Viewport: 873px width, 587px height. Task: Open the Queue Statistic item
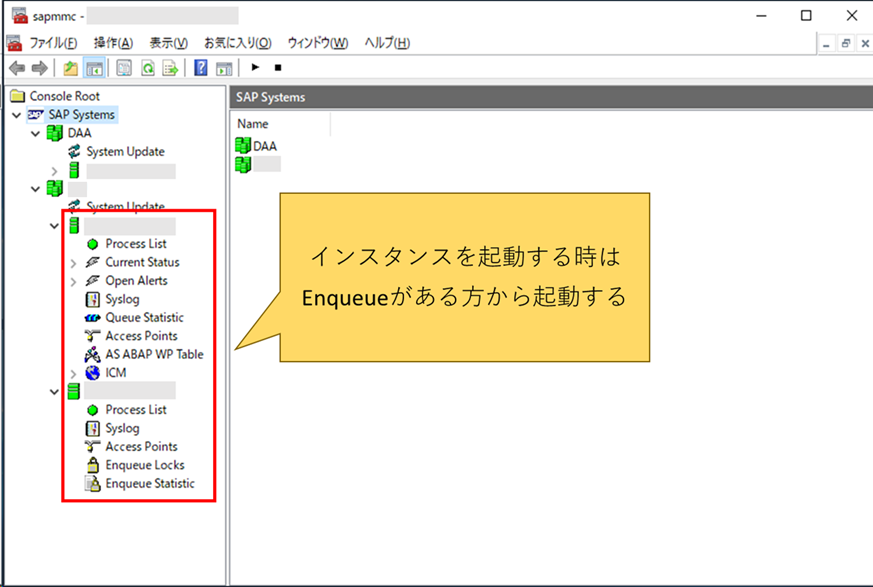pyautogui.click(x=145, y=317)
